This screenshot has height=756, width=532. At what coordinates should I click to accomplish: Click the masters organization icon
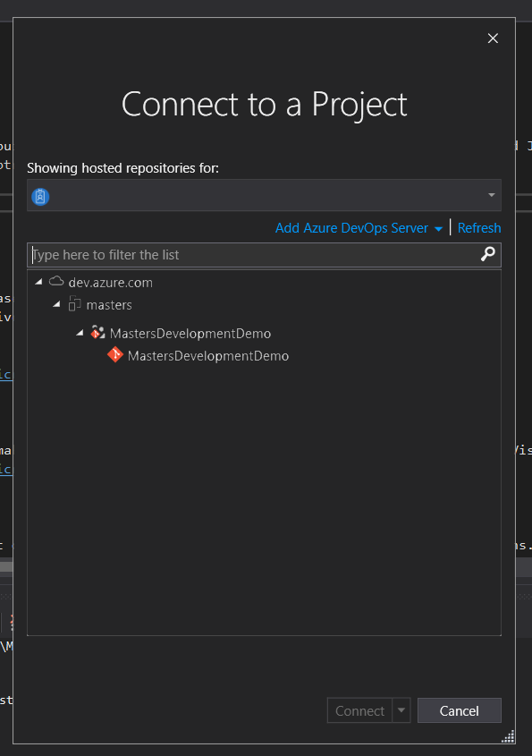[74, 304]
